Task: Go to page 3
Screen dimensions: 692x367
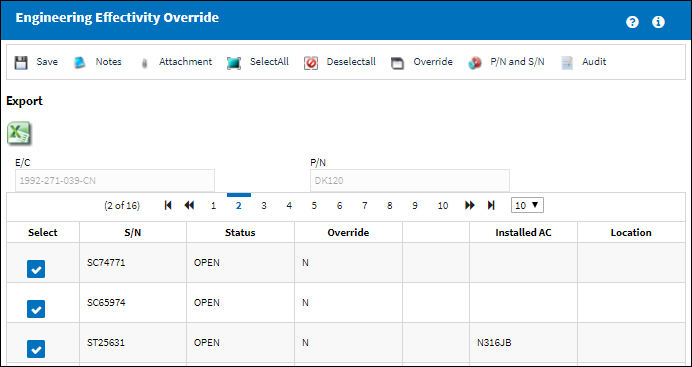Action: (264, 206)
